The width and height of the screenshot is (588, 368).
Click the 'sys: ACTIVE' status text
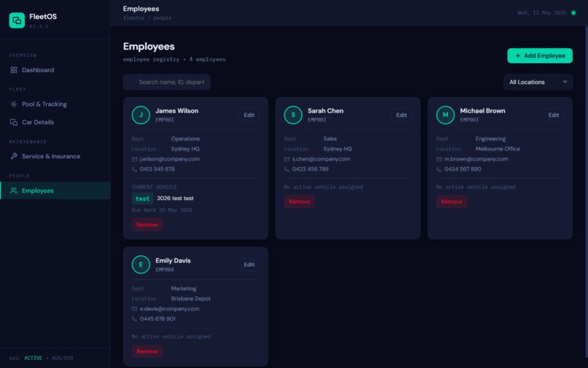(x=26, y=358)
